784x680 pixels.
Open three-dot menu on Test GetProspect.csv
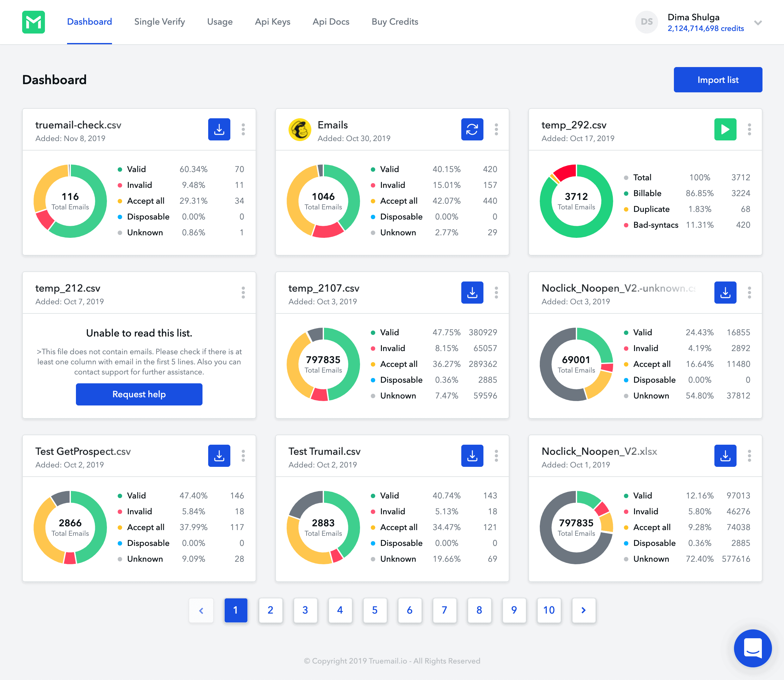[243, 456]
